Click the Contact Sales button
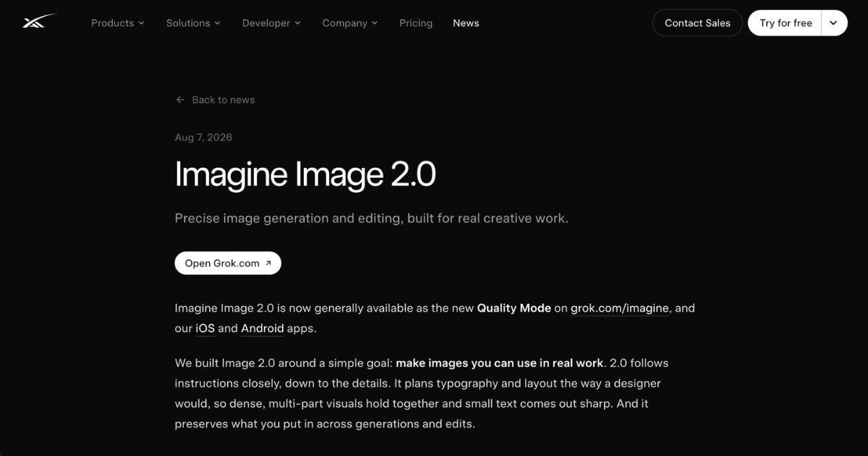This screenshot has width=868, height=456. pos(697,23)
